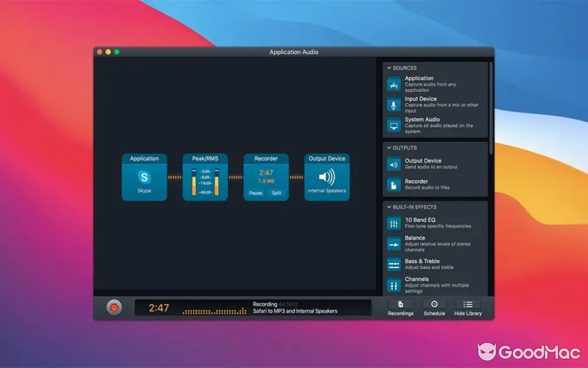Click the System Audio capture icon
Screen dimensions: 588x368
click(x=393, y=125)
